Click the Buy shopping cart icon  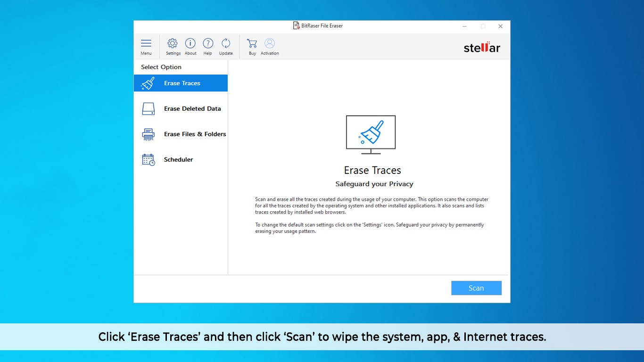pos(252,43)
